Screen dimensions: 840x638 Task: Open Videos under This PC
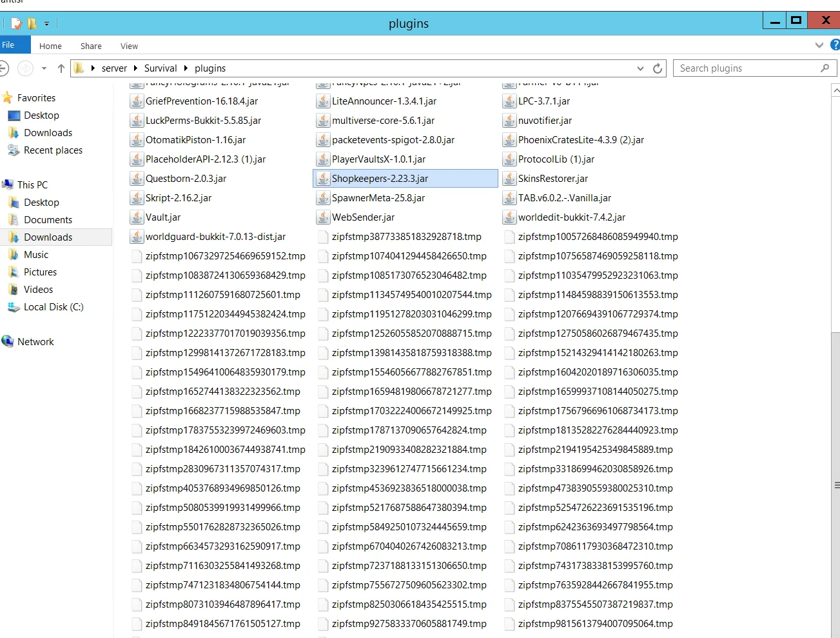pos(38,290)
